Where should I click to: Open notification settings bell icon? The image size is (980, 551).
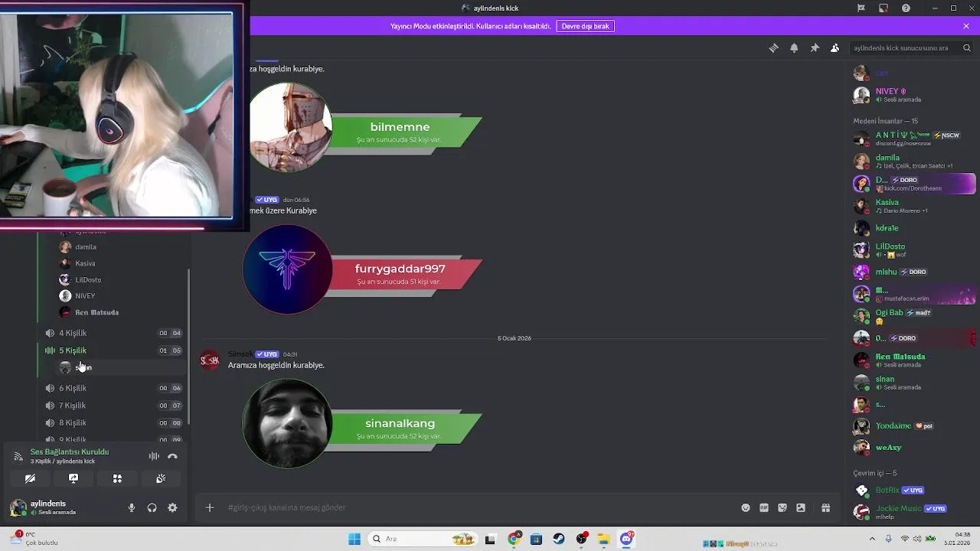pos(794,47)
